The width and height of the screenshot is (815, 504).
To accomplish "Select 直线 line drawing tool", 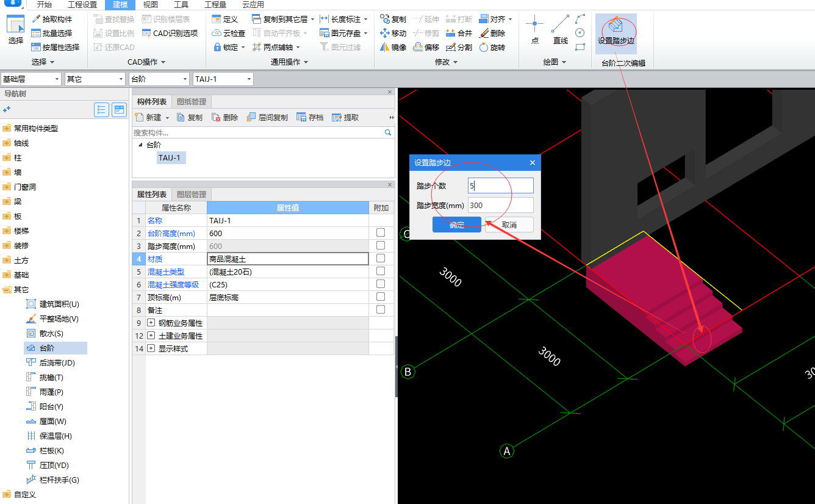I will coord(561,31).
